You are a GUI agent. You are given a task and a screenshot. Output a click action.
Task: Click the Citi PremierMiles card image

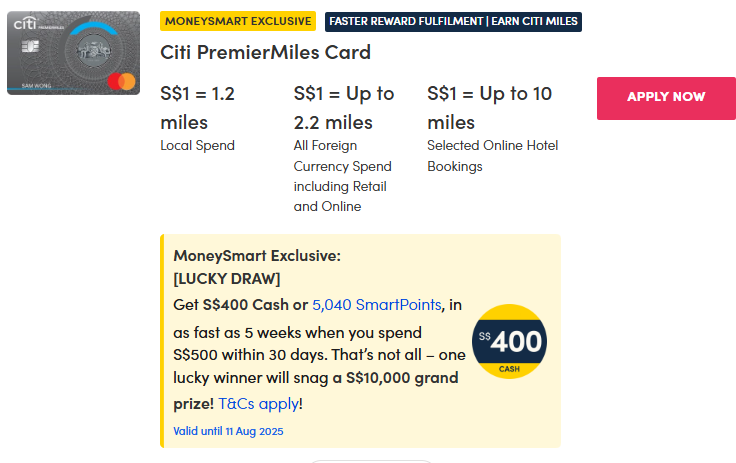point(73,53)
